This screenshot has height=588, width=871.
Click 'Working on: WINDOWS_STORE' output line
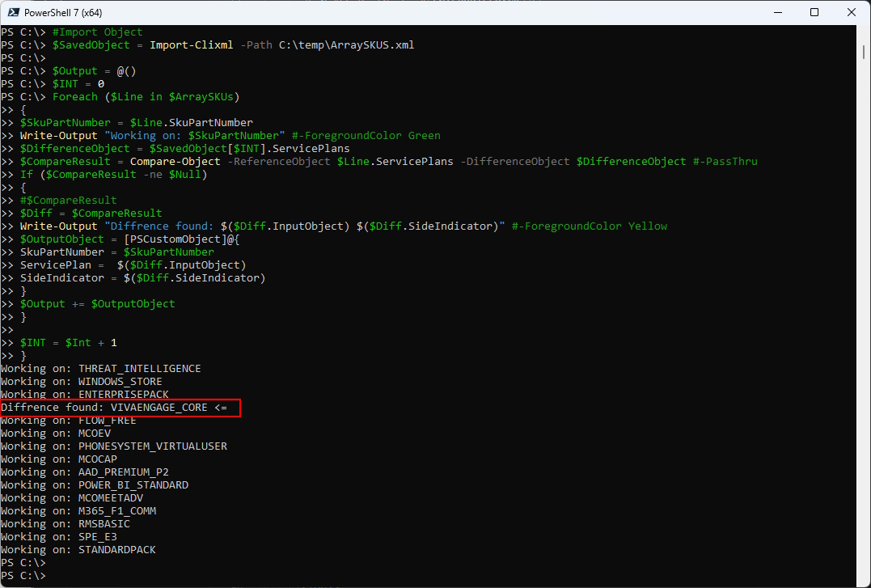tap(81, 382)
